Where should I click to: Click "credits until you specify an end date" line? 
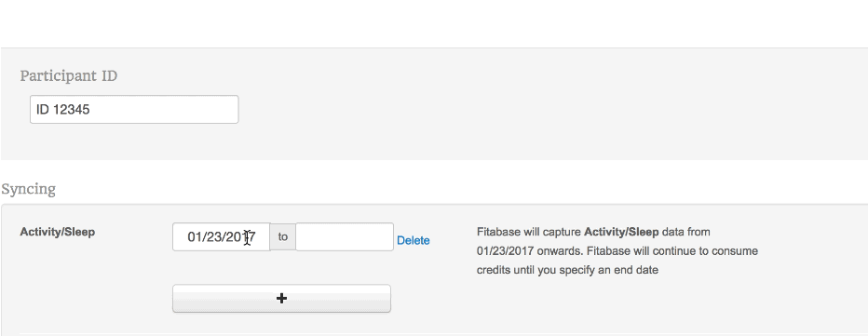[x=567, y=270]
